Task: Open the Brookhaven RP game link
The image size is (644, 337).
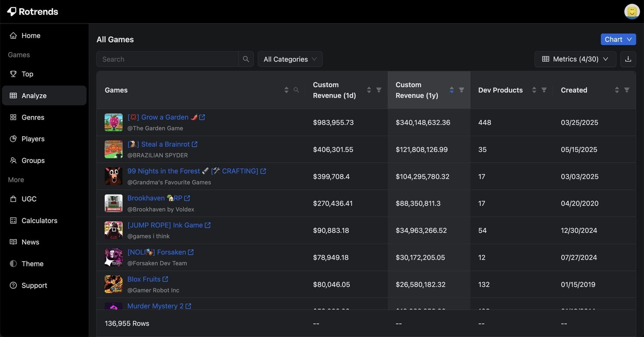Action: [155, 198]
